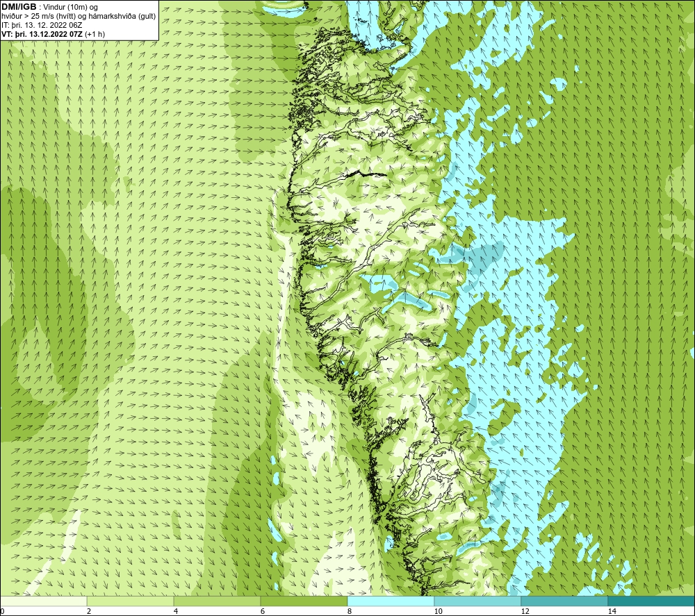Click the 'hámarkshviða (gult)' text
Viewport: 695px width, 616px height.
click(121, 17)
